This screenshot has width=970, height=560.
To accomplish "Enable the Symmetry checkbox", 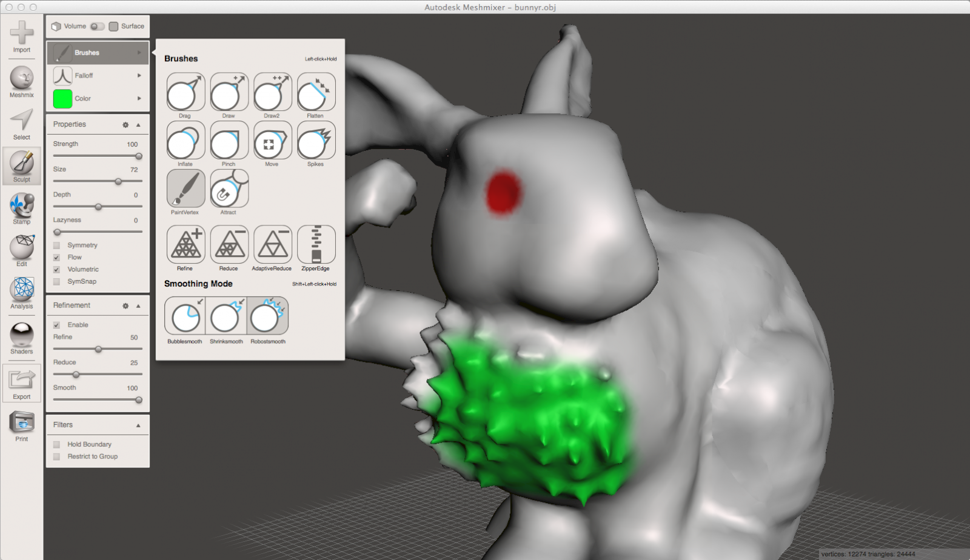I will tap(56, 245).
